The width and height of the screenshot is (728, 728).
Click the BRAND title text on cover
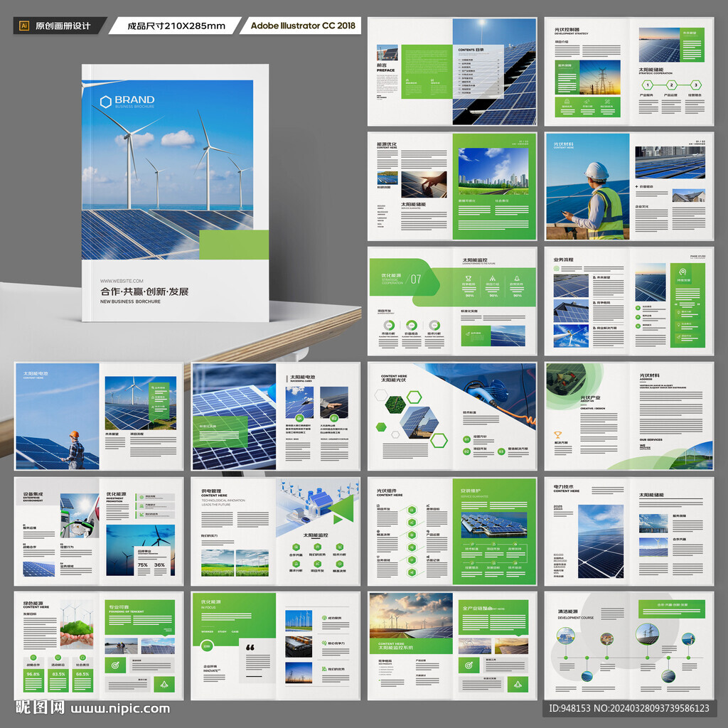pos(134,100)
